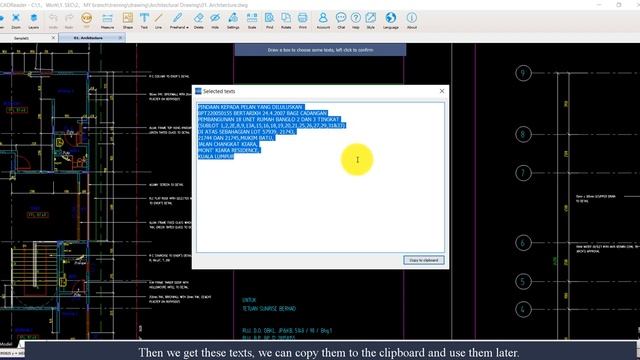Click the TETUAN SUNRISE BERHAD drawing text
The image size is (640, 360).
(269, 309)
